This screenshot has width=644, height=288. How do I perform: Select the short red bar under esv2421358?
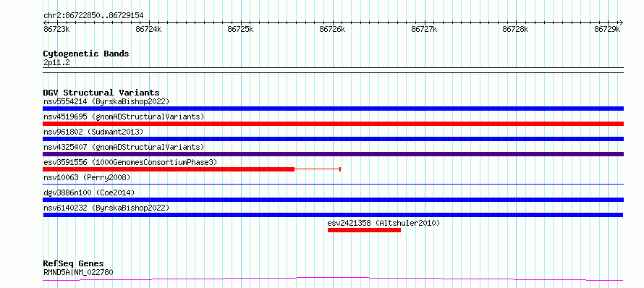(364, 230)
